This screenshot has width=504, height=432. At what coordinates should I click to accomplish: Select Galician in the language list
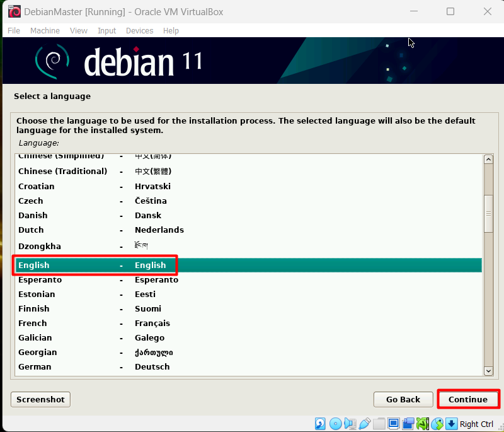(x=248, y=337)
